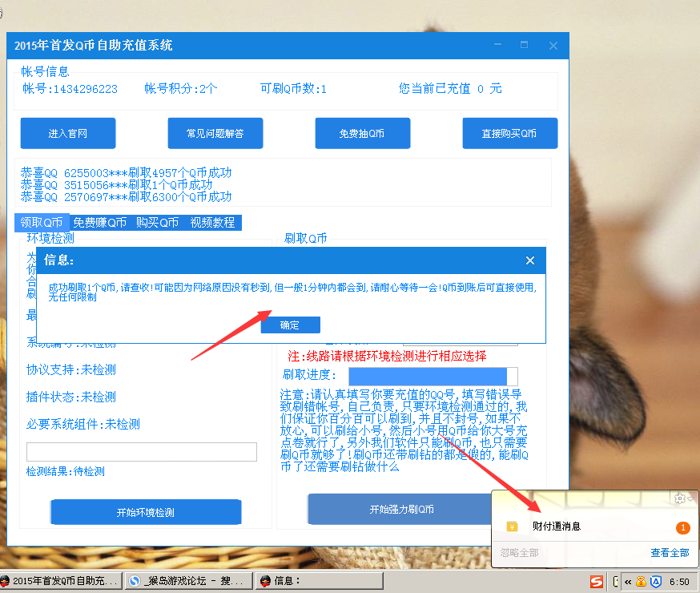The height and width of the screenshot is (593, 700).
Task: Confirm the dialog with 确定
Action: click(290, 325)
